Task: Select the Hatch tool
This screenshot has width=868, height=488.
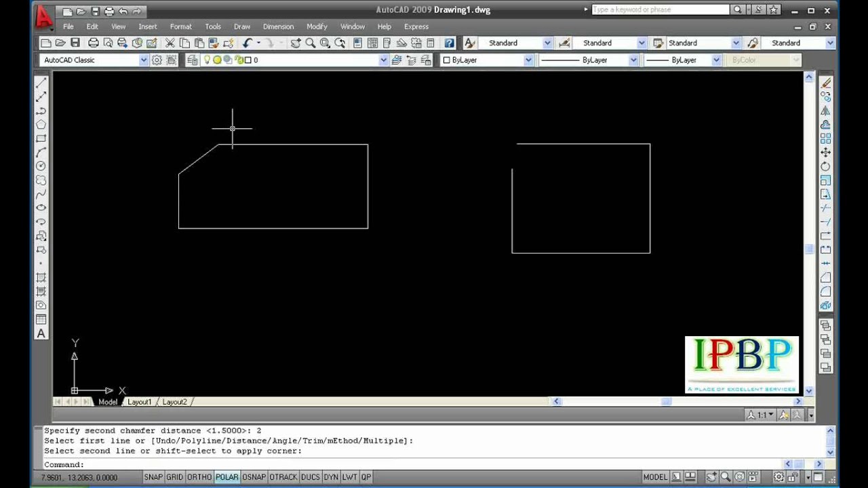Action: tap(41, 278)
